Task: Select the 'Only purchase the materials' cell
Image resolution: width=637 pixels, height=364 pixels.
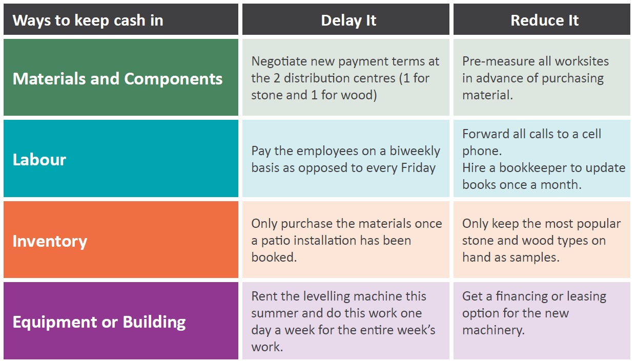Action: pyautogui.click(x=346, y=240)
